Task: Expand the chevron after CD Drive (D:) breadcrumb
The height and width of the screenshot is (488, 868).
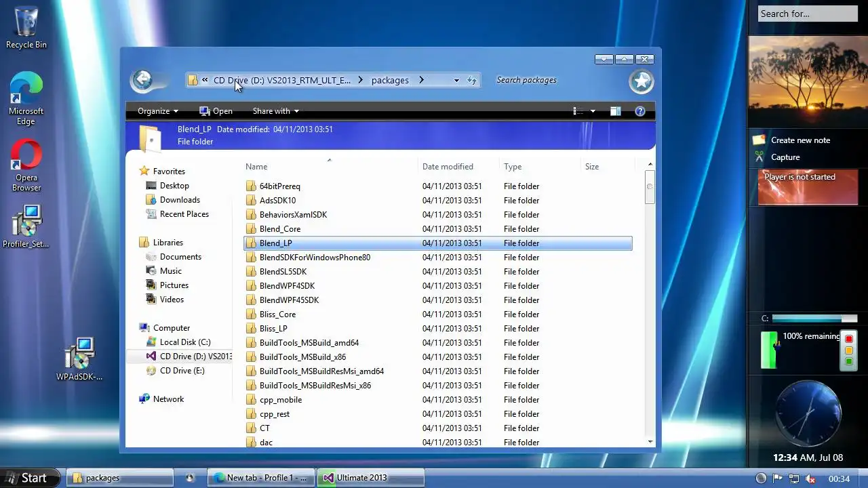Action: click(360, 80)
